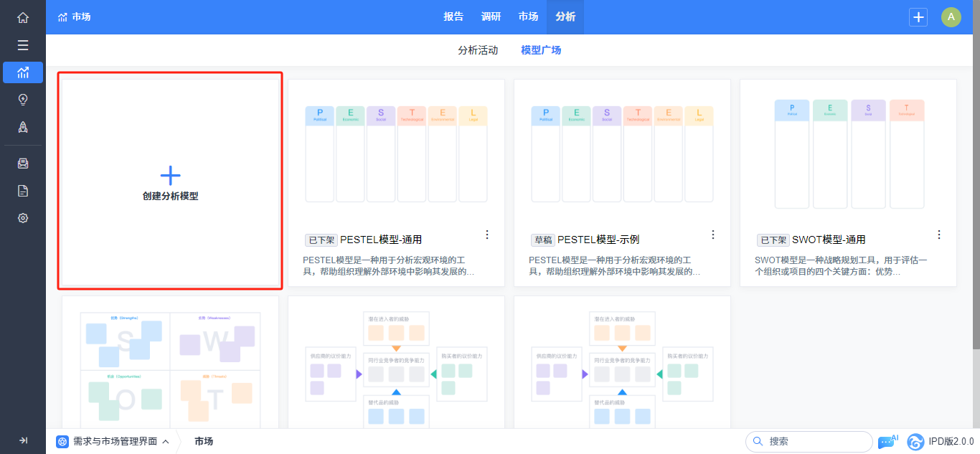Screen dimensions: 980x454
Task: Open more options for PESTEL模型-通用
Action: coord(487,235)
